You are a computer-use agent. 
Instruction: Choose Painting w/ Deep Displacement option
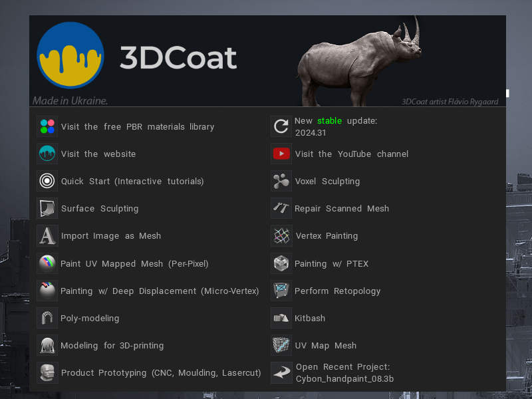click(160, 291)
